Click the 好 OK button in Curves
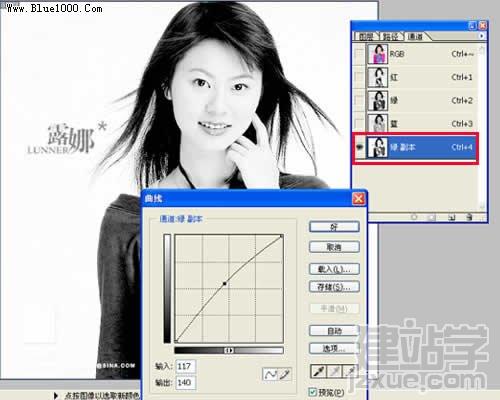Viewport: 500px width, 400px height. point(334,227)
